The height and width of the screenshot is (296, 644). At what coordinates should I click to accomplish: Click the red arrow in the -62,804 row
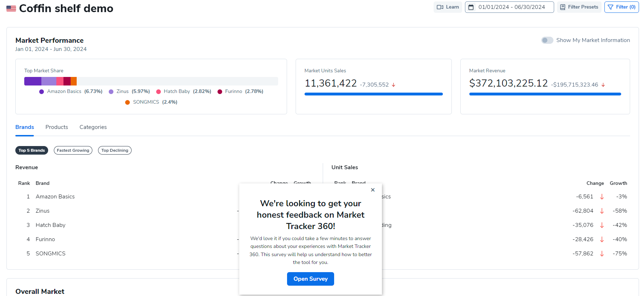(602, 211)
